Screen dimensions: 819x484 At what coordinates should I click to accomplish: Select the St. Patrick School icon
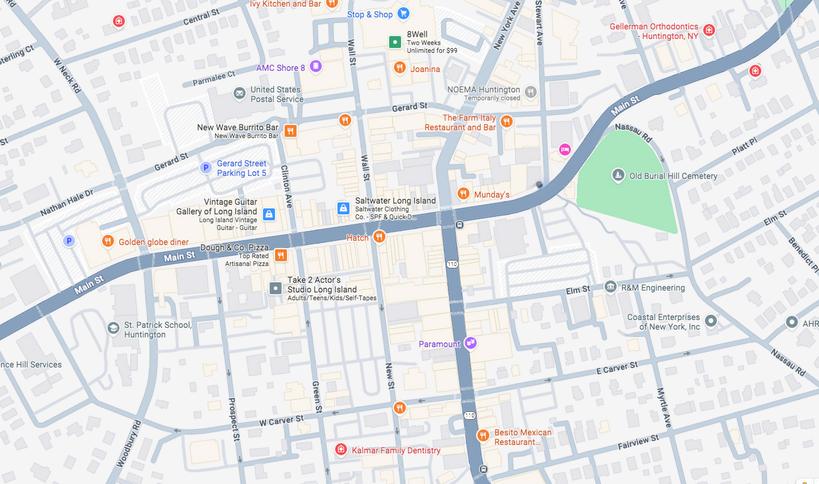[113, 328]
